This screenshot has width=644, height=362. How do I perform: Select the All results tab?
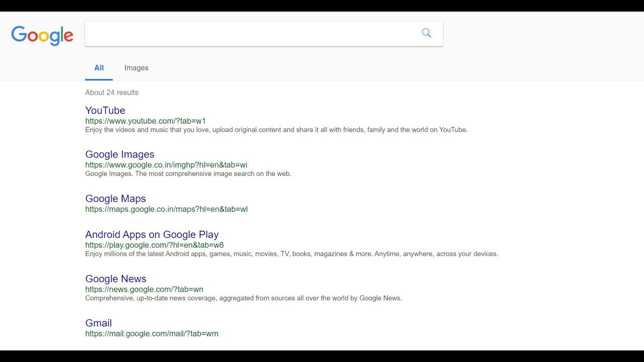[99, 68]
